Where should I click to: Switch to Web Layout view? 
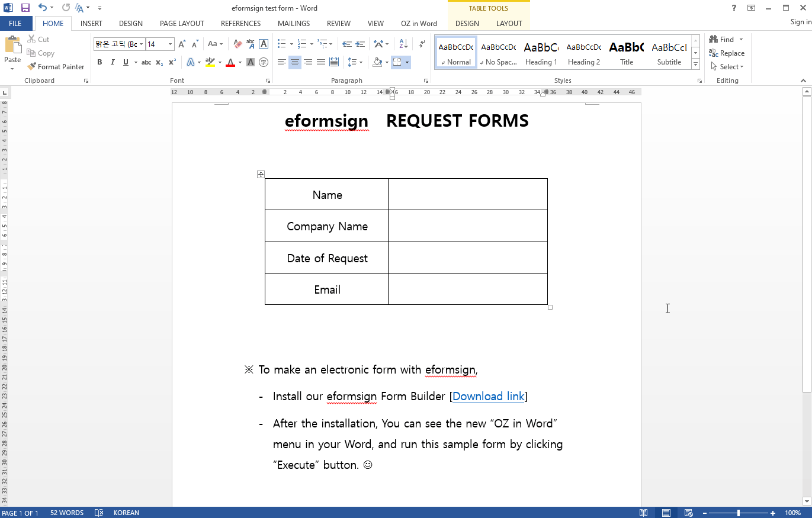[689, 513]
